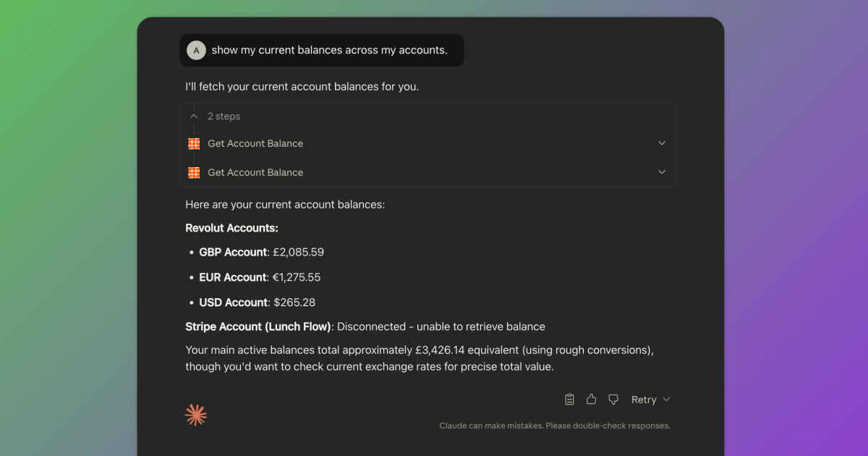This screenshot has width=868, height=456.
Task: Open the dropdown arrow next to Retry
Action: point(666,400)
